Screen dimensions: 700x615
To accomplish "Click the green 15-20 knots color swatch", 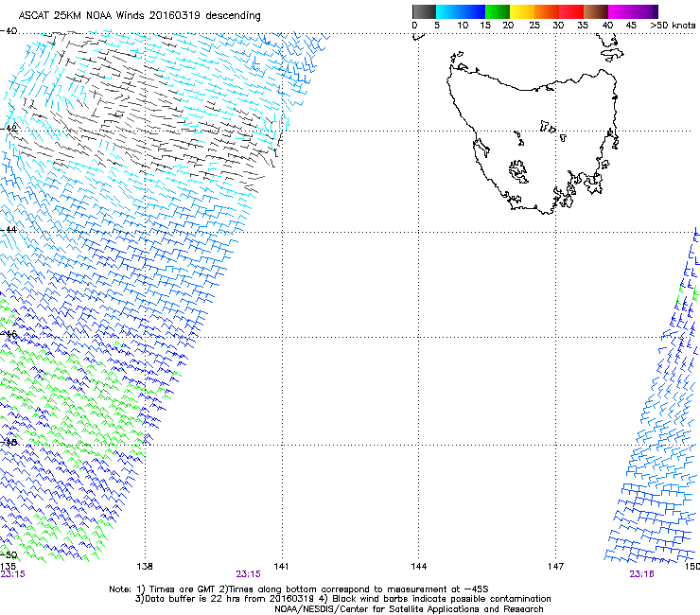I will (498, 11).
